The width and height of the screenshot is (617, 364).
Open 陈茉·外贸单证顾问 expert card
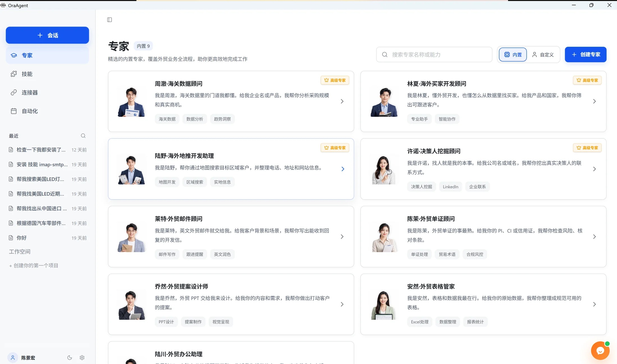[484, 237]
